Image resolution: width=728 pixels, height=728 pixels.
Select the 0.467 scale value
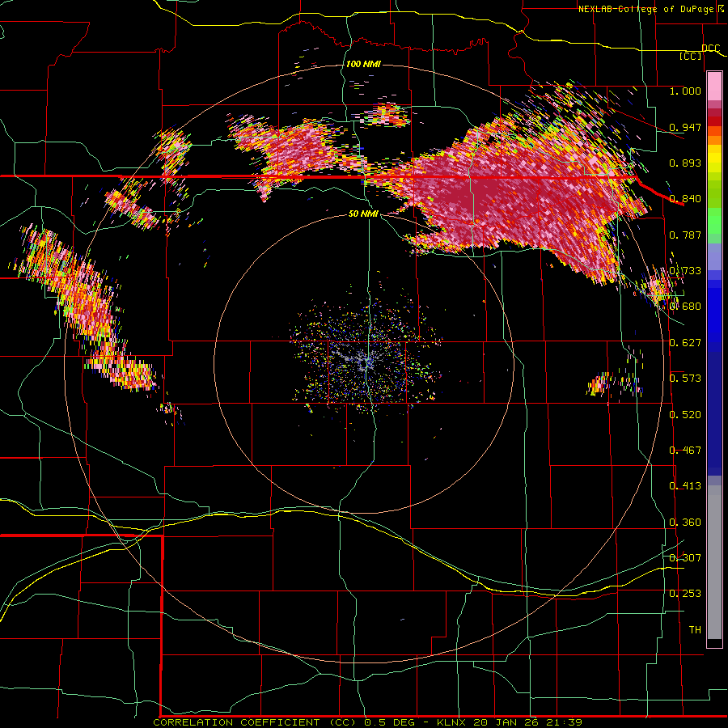tap(685, 451)
